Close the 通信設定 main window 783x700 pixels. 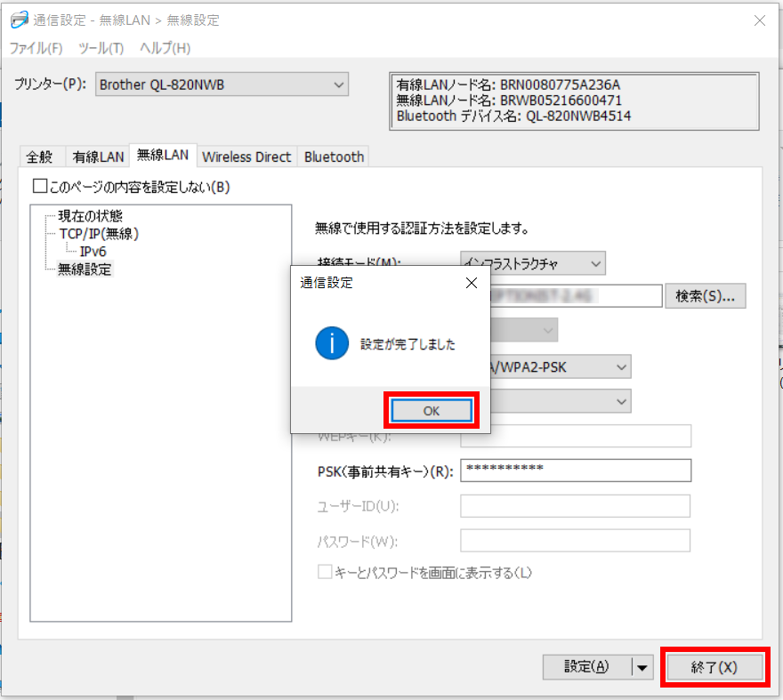(760, 20)
